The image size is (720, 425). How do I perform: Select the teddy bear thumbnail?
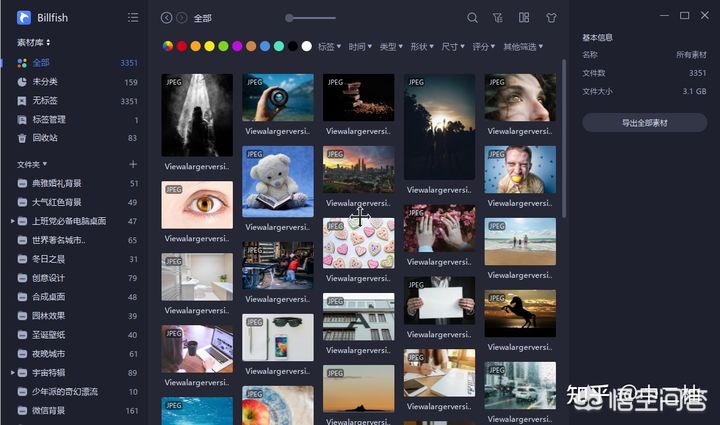point(278,181)
